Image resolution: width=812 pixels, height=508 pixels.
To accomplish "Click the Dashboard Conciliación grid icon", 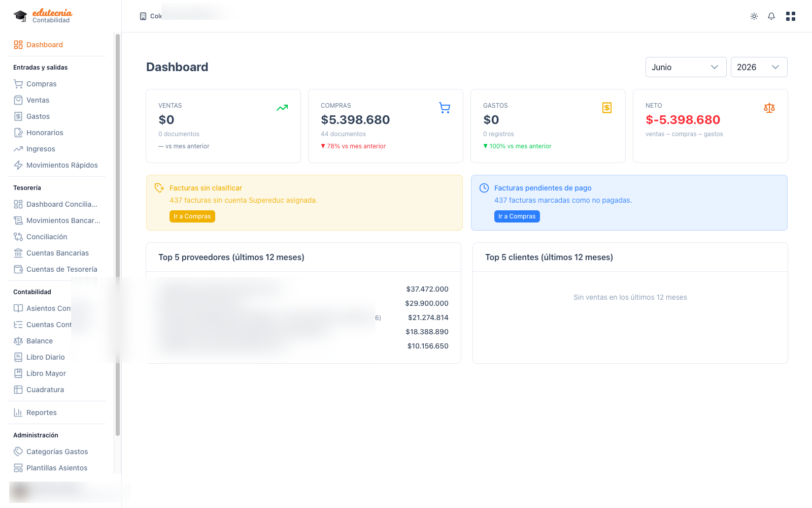I will coord(18,204).
